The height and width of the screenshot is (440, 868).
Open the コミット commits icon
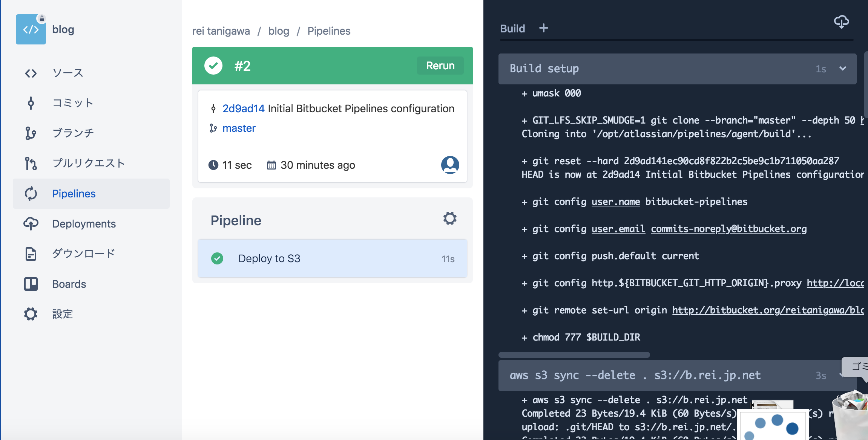(31, 103)
